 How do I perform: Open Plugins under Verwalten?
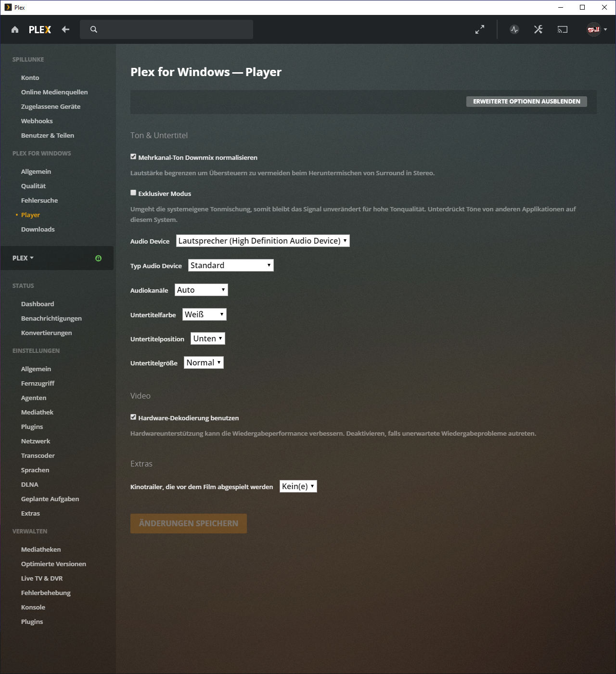32,622
